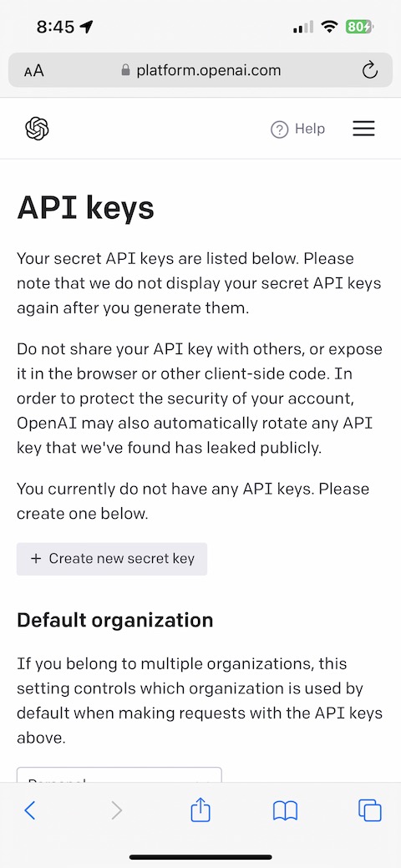Tap the API keys page heading
This screenshot has width=401, height=868.
[85, 208]
